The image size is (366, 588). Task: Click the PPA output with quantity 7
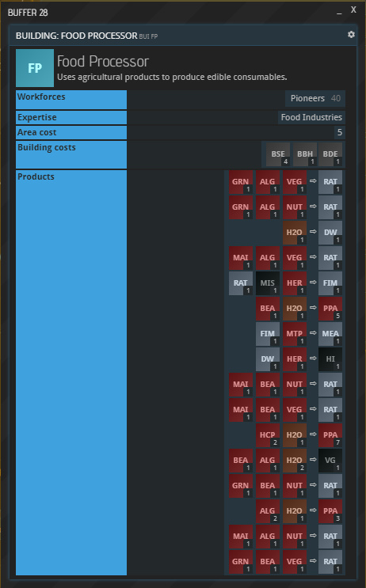(x=330, y=435)
